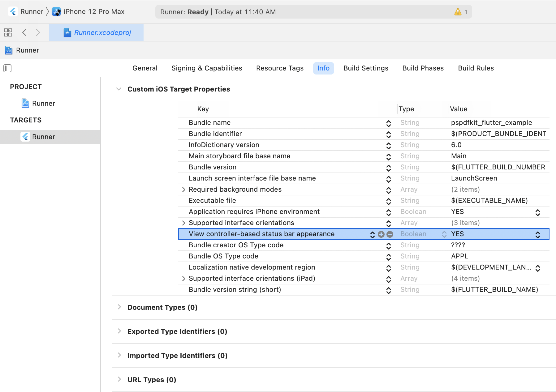This screenshot has width=556, height=392.
Task: Expand the Required background modes array
Action: tap(183, 190)
